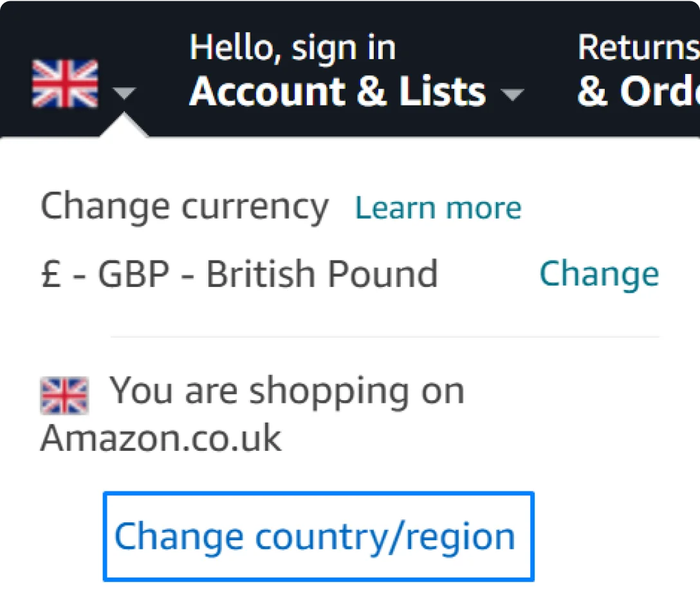Select the 'GBP - British Pound' currency entry

[x=239, y=273]
